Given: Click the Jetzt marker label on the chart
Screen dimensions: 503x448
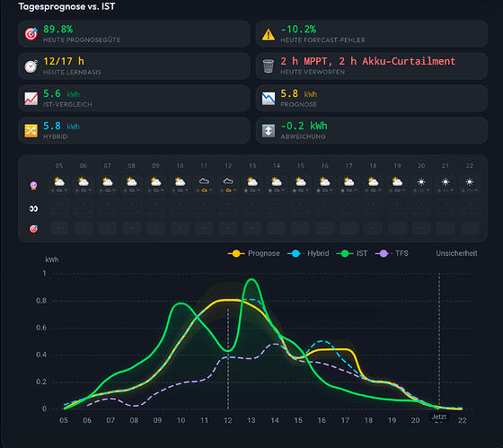Looking at the screenshot, I should coord(439,417).
